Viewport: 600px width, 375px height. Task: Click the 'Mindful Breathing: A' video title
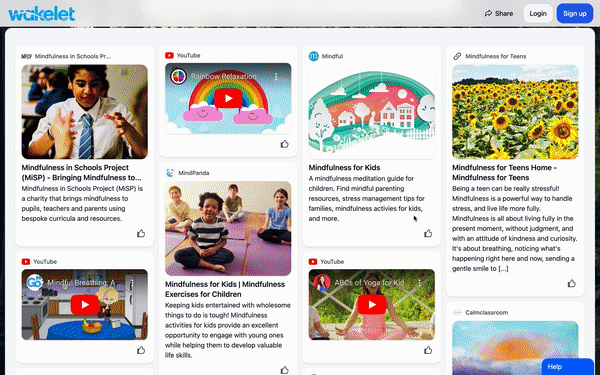pos(81,283)
